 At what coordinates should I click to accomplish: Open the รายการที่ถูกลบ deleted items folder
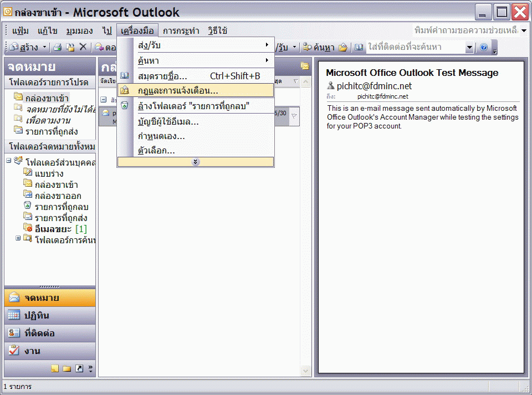click(62, 207)
